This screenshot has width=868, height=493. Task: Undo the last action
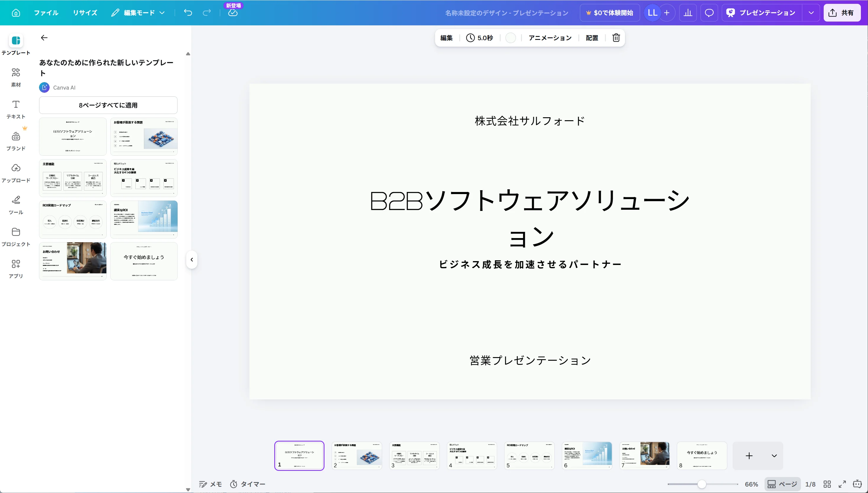tap(188, 12)
